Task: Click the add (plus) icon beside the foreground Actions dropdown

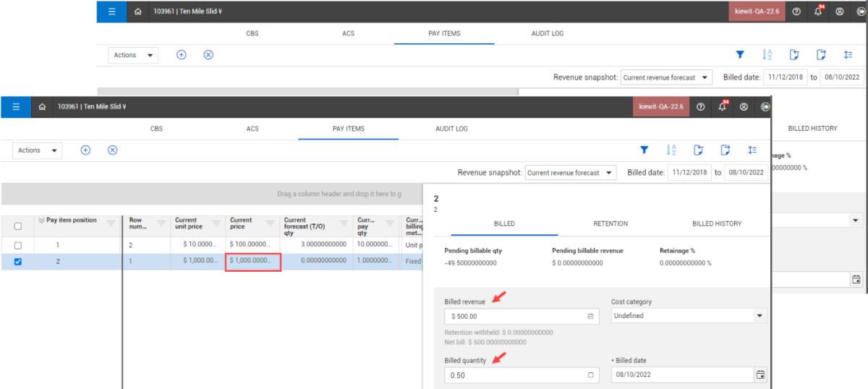Action: tap(85, 150)
